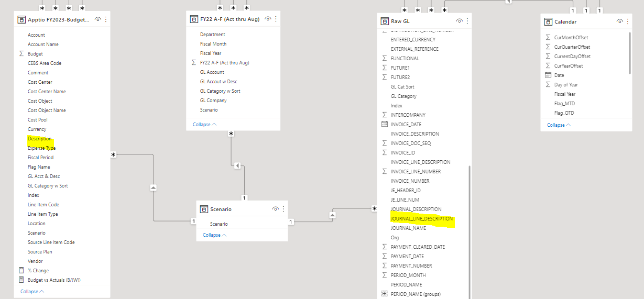
Task: Open more options for Calendar table
Action: 627,21
